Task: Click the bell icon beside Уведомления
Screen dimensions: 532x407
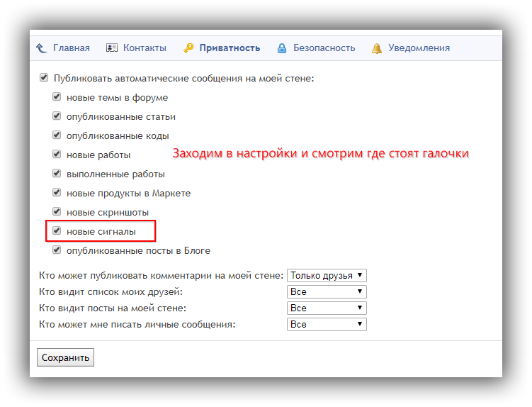Action: pyautogui.click(x=377, y=48)
